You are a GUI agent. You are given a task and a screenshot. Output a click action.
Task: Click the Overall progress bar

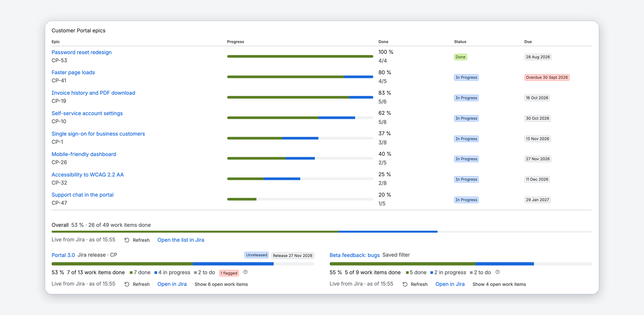[322, 232]
